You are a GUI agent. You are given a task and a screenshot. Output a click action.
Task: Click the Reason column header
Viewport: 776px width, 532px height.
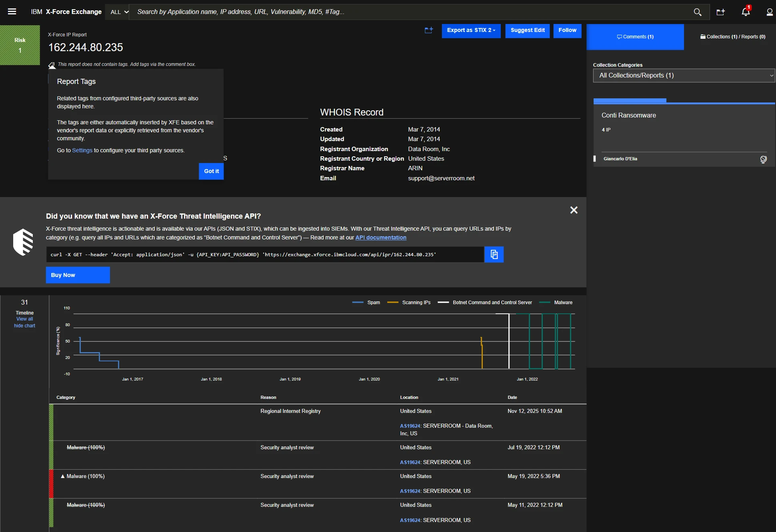pos(268,398)
